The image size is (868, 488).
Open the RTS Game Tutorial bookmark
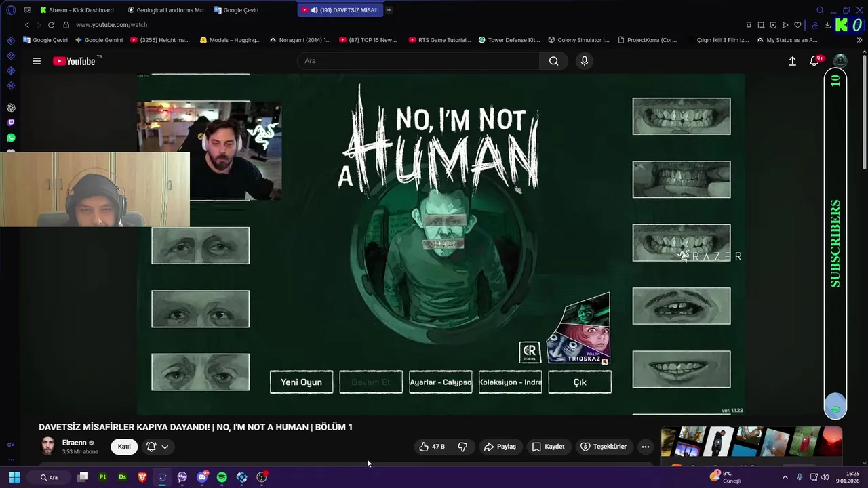point(439,40)
